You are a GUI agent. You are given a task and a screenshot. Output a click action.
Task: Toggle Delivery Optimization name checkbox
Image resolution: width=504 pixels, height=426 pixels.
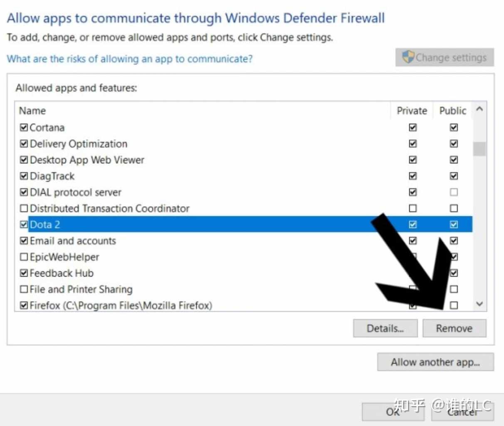(x=24, y=144)
